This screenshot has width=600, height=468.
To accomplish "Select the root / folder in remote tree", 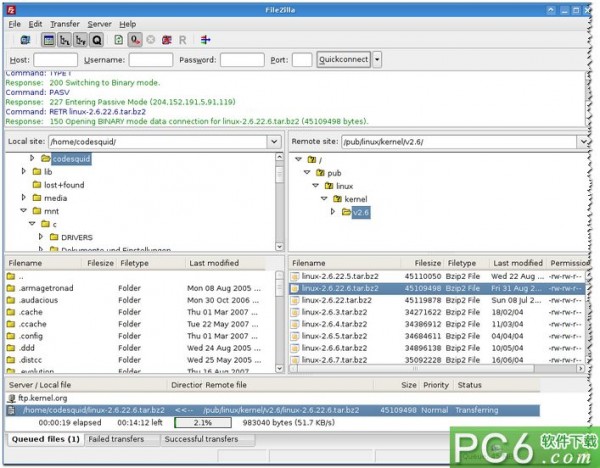I will click(x=320, y=160).
